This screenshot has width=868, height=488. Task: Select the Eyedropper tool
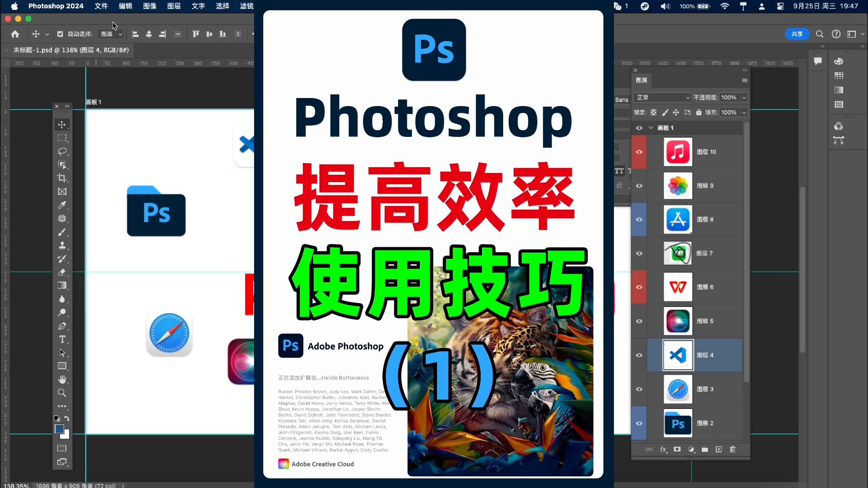click(62, 205)
